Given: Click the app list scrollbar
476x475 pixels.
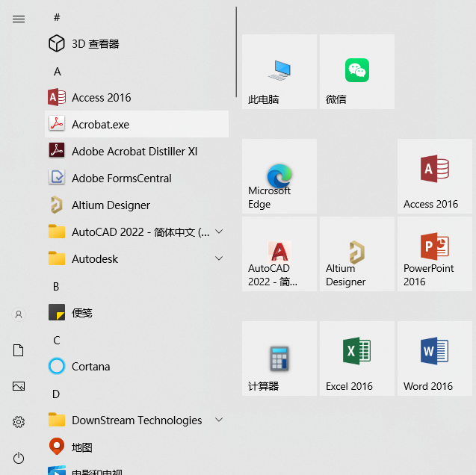Looking at the screenshot, I should point(236,52).
